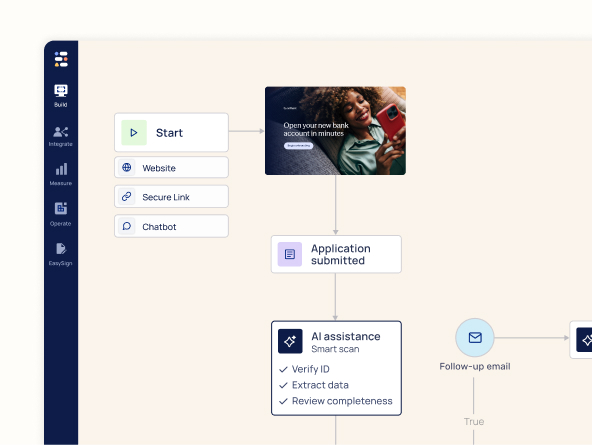
Task: Click the chat bubble icon beside Chatbot
Action: [x=126, y=226]
